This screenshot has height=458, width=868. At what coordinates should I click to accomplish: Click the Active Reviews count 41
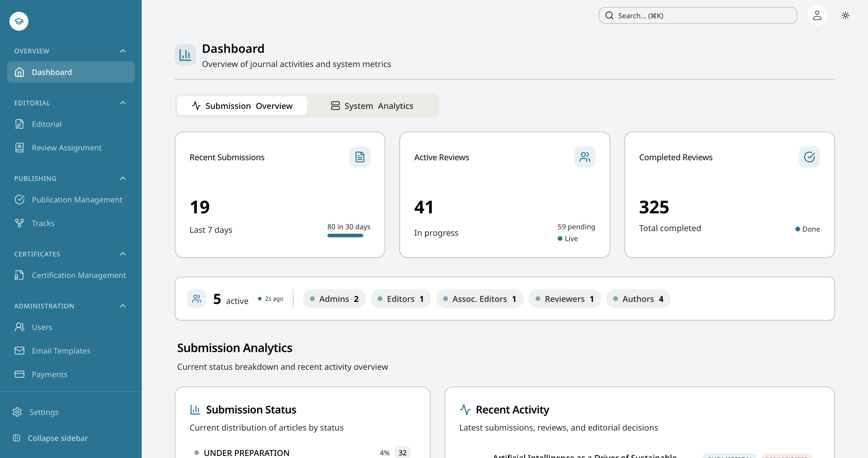click(x=424, y=207)
